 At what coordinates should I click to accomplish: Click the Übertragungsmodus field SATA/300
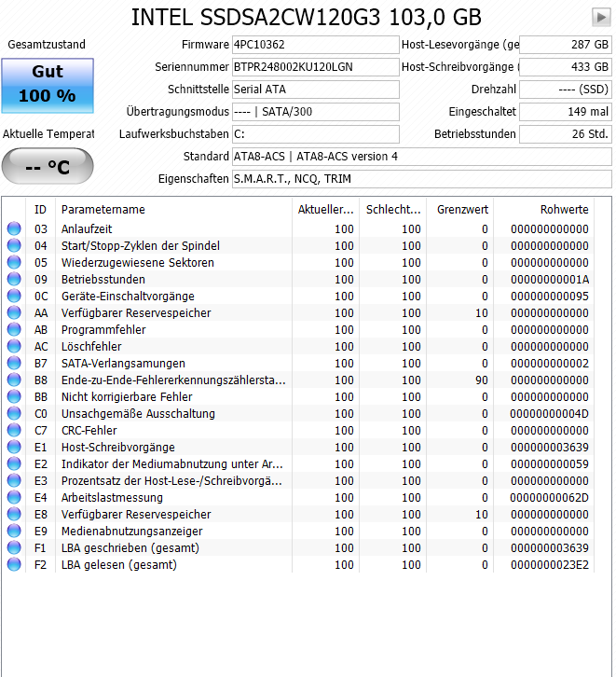[316, 112]
